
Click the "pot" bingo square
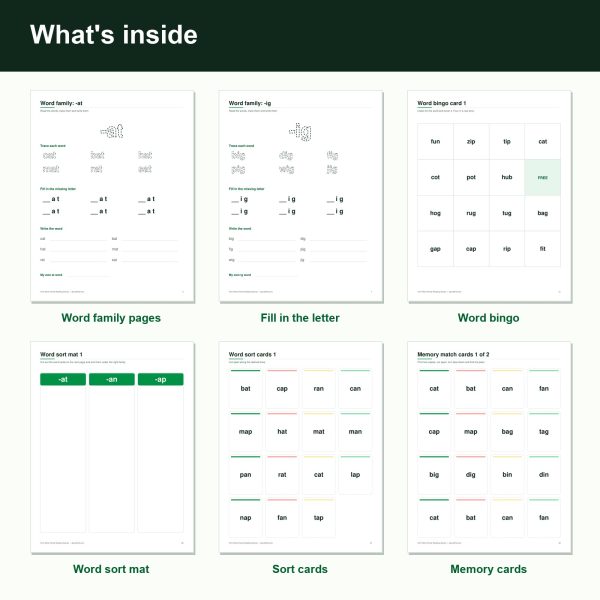click(471, 178)
